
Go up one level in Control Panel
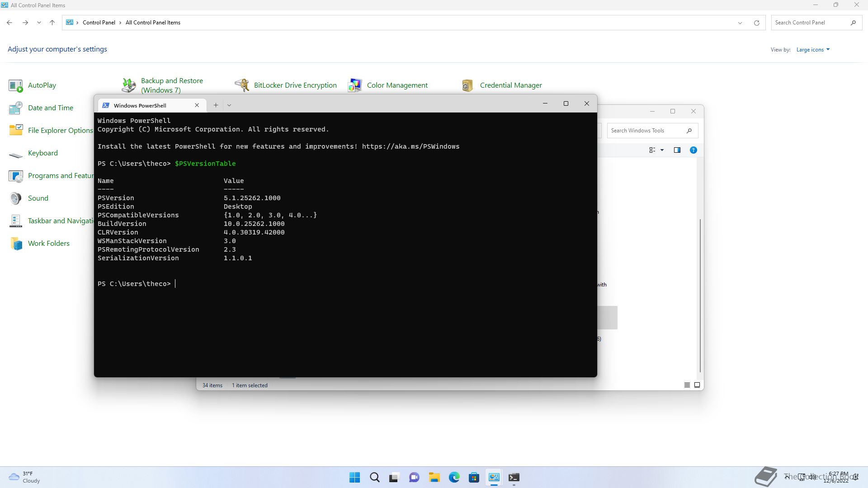pos(52,23)
